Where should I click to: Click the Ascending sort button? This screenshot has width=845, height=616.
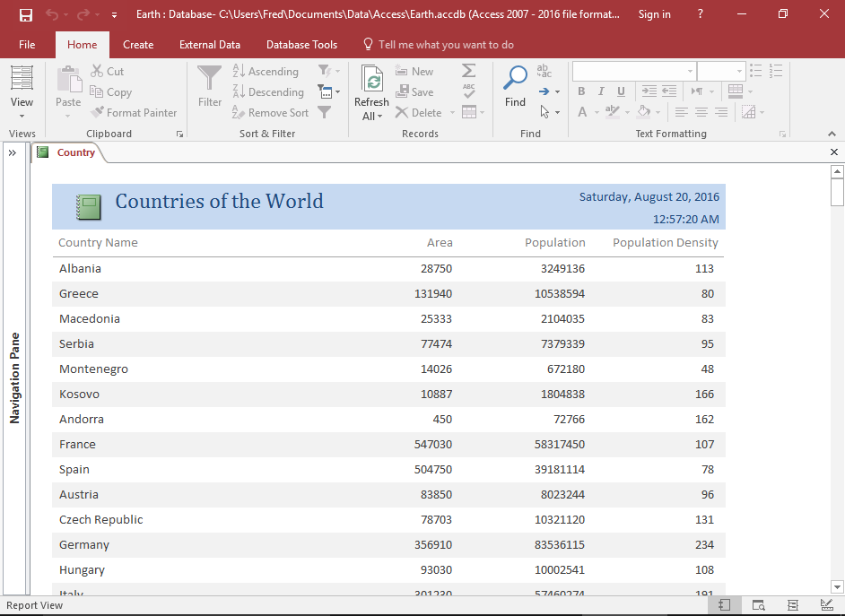(266, 70)
